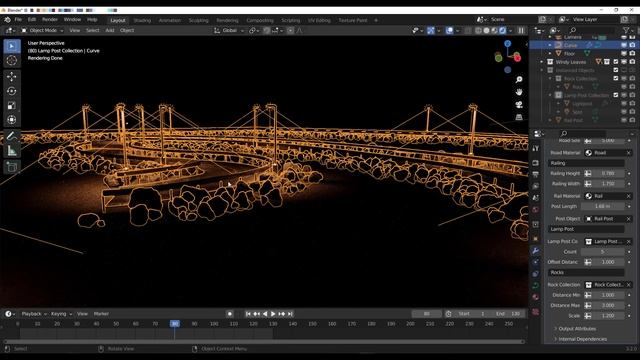Jump to the first frame
This screenshot has height=360, width=640.
pos(248,314)
